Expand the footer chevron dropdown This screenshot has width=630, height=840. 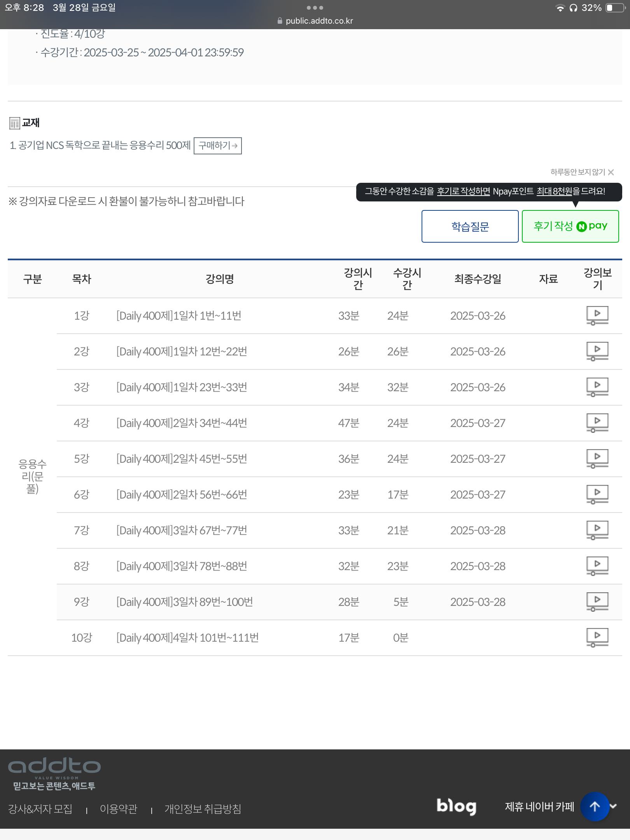point(614,806)
